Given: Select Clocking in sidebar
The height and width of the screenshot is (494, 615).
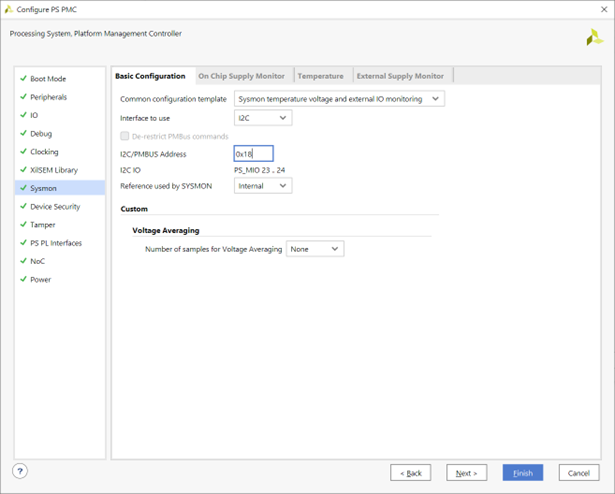Looking at the screenshot, I should click(x=60, y=151).
